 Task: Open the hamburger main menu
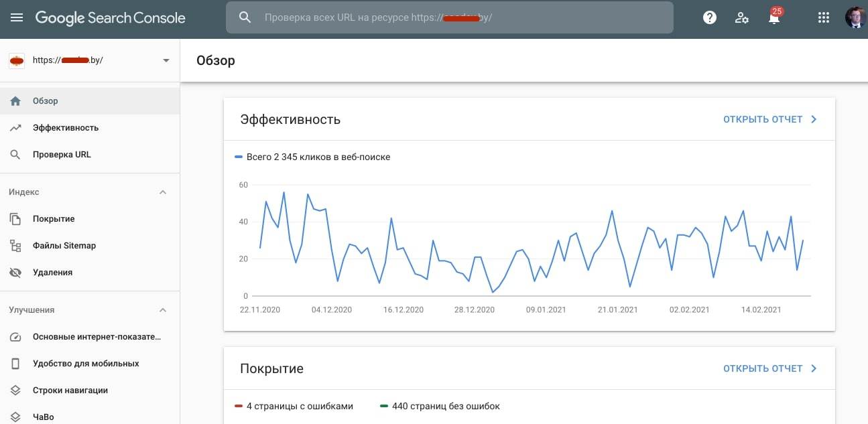click(17, 18)
